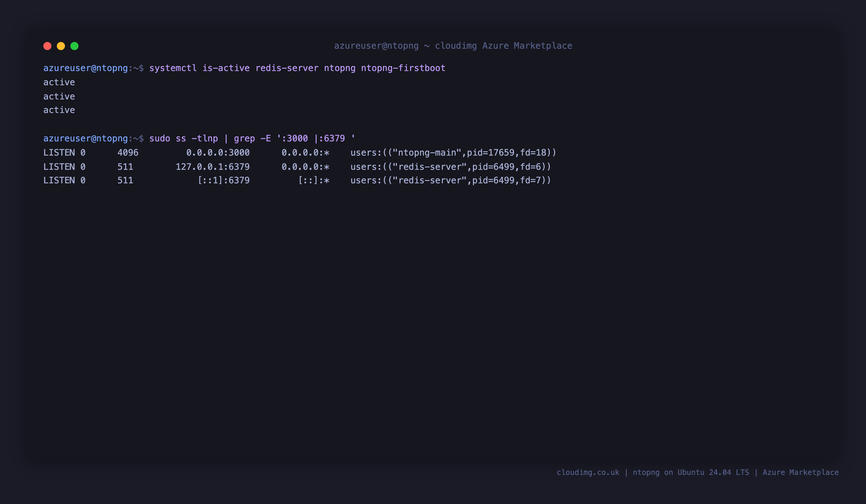Click 'LISTEN 0' in the [::1]:6379 row

64,180
